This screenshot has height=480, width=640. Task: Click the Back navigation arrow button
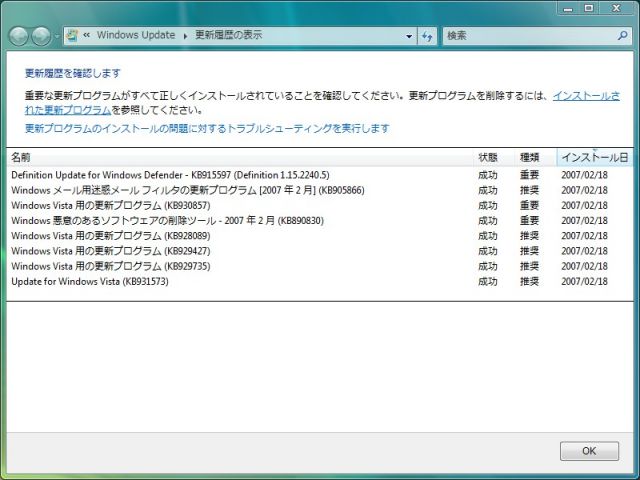(x=19, y=36)
